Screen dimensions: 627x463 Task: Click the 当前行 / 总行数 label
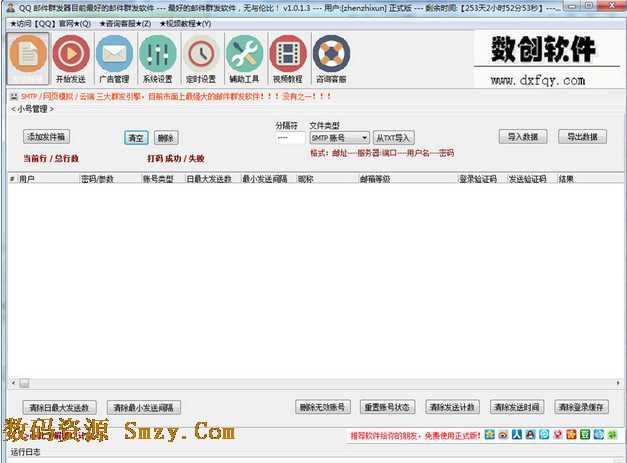51,158
